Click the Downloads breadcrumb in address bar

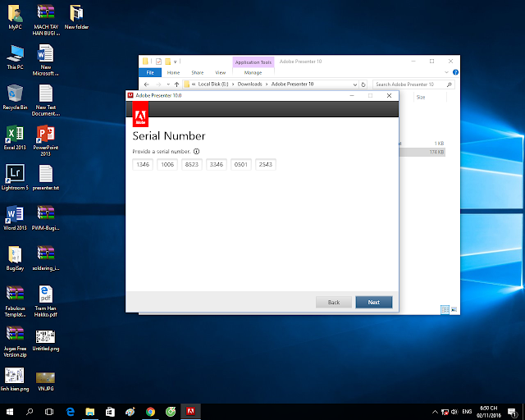pyautogui.click(x=249, y=84)
